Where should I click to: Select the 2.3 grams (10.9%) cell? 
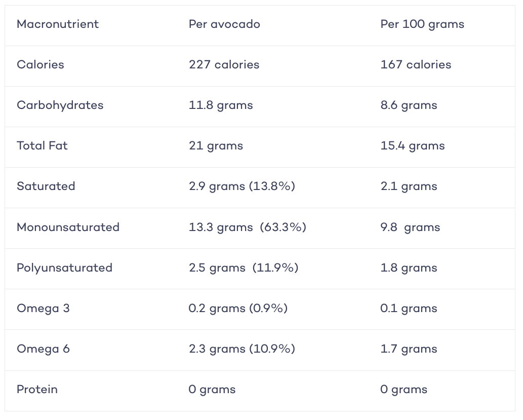(x=242, y=349)
